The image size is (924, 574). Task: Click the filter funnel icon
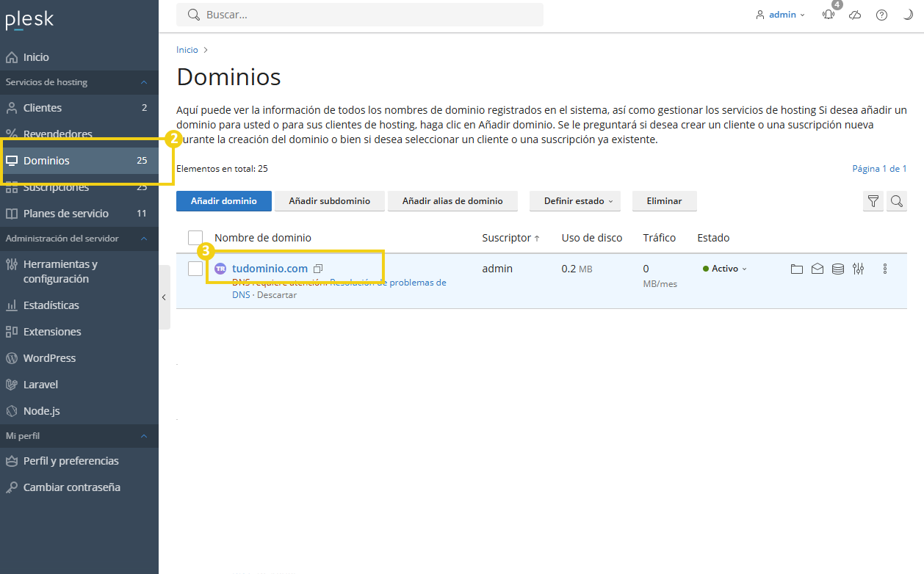[x=873, y=201]
